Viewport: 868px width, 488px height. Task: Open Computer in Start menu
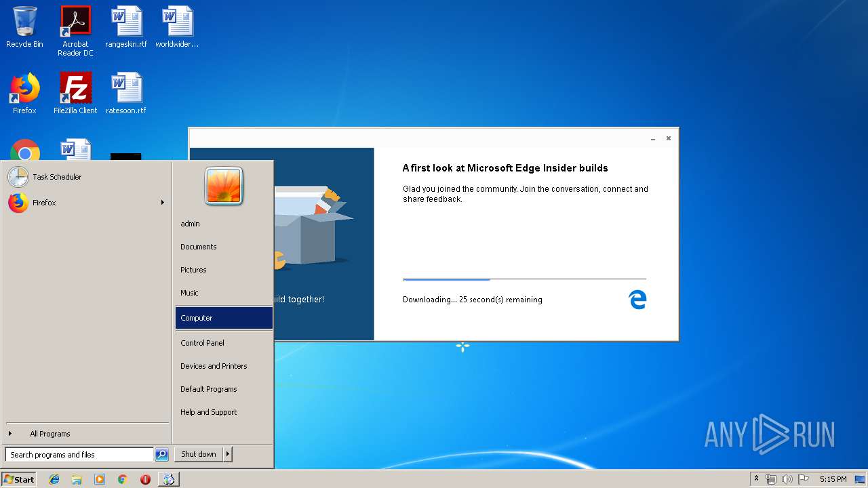[x=224, y=318]
